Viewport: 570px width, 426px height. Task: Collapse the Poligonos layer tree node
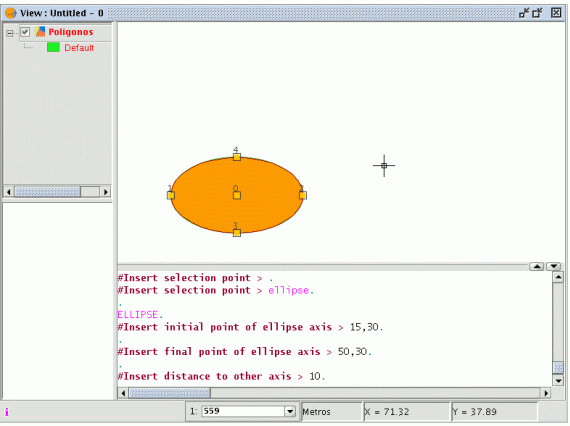[x=10, y=33]
